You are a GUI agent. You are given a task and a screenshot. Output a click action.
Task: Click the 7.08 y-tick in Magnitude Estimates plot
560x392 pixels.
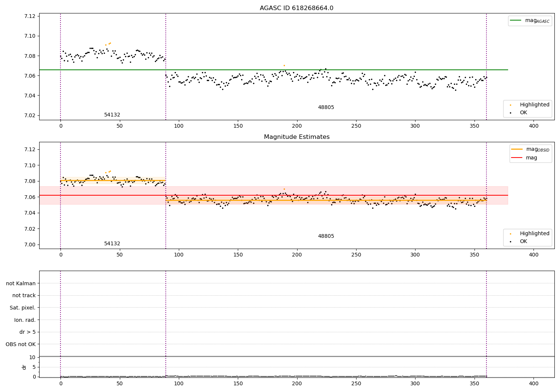(29, 181)
